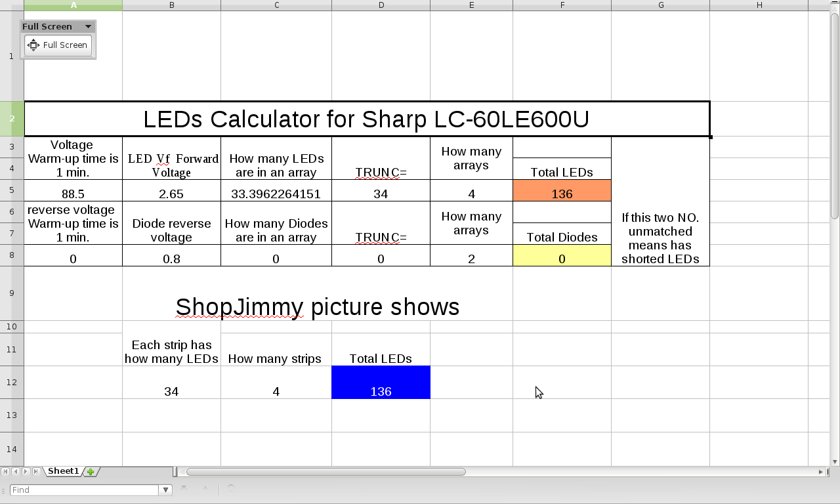
Task: Open the Find history dropdown
Action: pos(166,490)
